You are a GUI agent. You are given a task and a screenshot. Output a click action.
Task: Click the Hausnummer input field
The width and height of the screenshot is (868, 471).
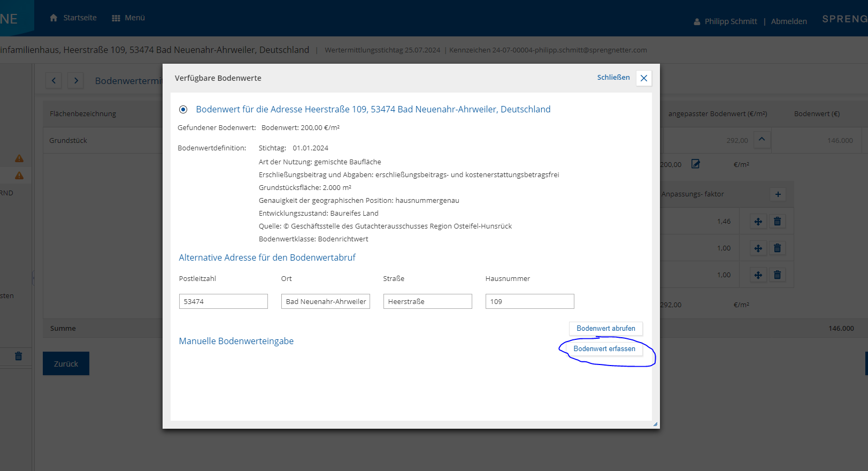point(529,301)
